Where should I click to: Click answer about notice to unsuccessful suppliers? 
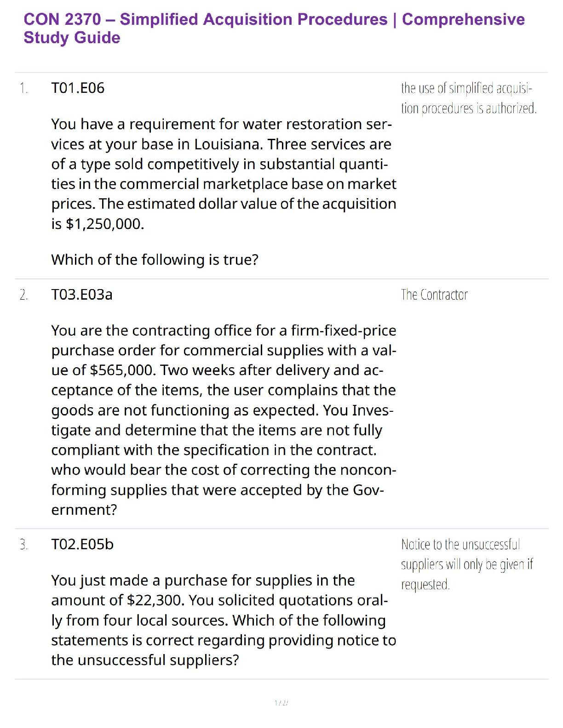(466, 564)
